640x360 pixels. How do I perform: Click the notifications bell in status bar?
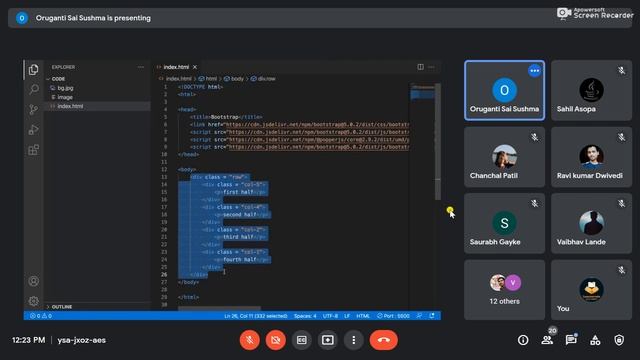pyautogui.click(x=432, y=316)
